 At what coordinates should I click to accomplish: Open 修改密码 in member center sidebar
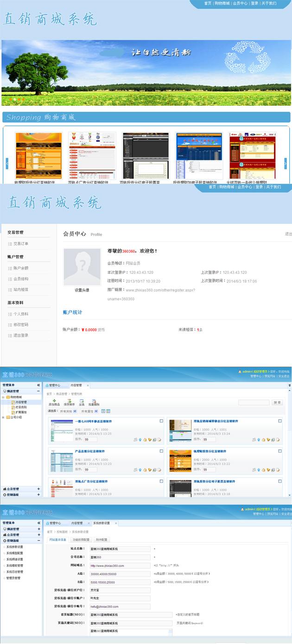[x=21, y=325]
